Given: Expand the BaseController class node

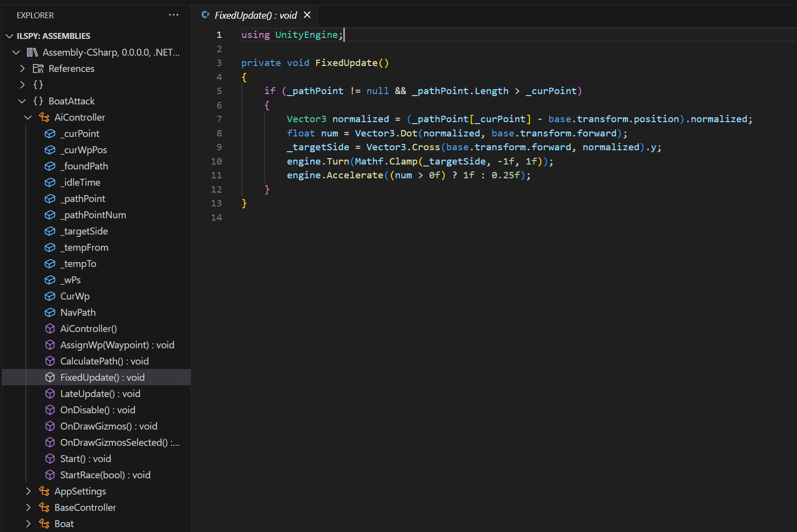Looking at the screenshot, I should tap(28, 507).
